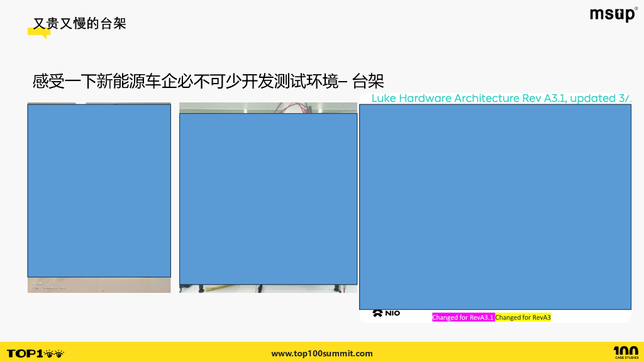Viewport: 644px width, 362px height.
Task: Select the yellow 'Changed for RevA3' highlighted label
Action: (523, 317)
